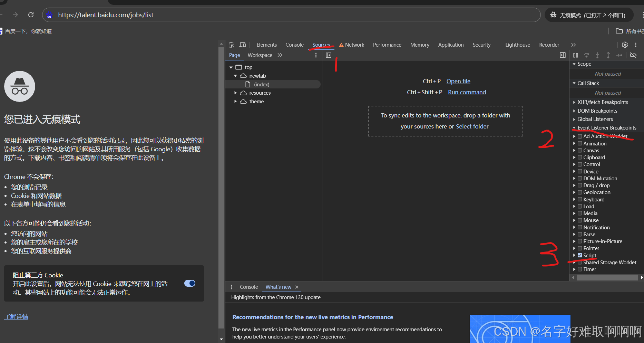Switch to the Console tab
The image size is (644, 343).
coord(294,45)
